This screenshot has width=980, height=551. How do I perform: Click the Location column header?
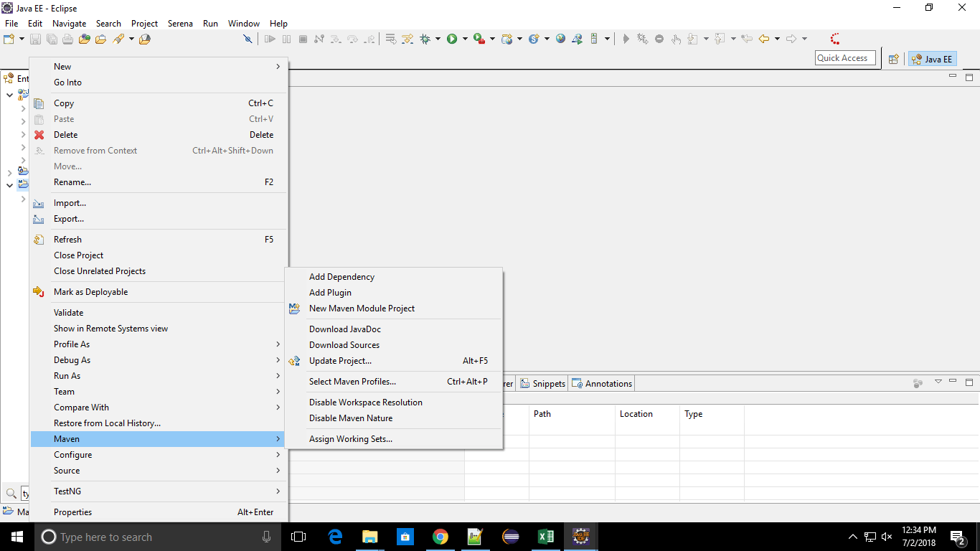pyautogui.click(x=647, y=414)
